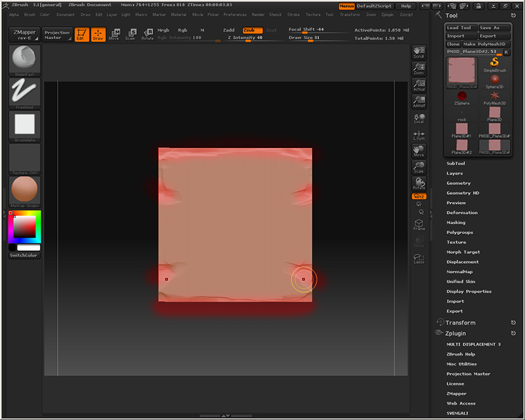Click the Scroll canvas icon
525x420 pixels.
click(419, 52)
